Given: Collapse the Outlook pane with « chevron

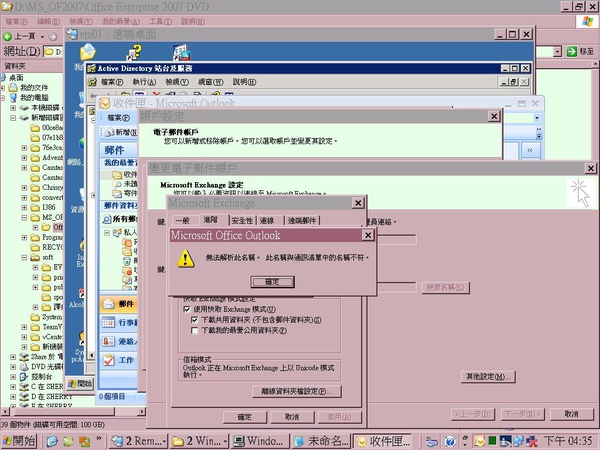Looking at the screenshot, I should pos(530,150).
